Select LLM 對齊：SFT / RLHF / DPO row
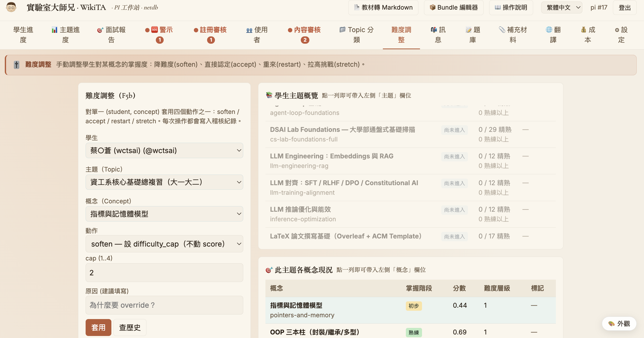This screenshot has height=338, width=644. click(x=410, y=188)
